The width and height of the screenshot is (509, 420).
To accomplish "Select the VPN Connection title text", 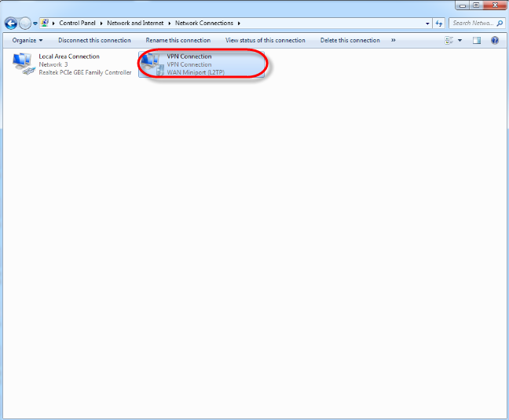I will (x=189, y=57).
